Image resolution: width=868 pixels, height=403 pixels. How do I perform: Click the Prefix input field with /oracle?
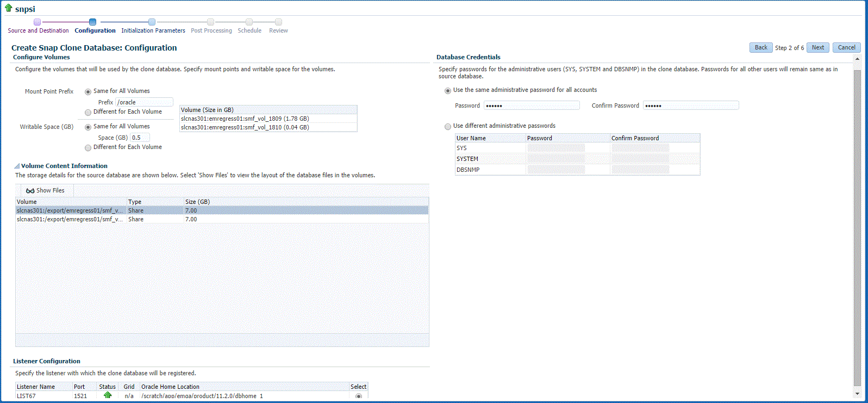tap(145, 102)
